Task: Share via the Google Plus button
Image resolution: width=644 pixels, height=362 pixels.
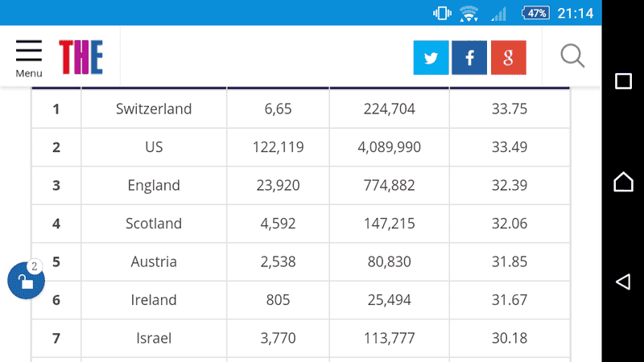Action: pos(508,58)
